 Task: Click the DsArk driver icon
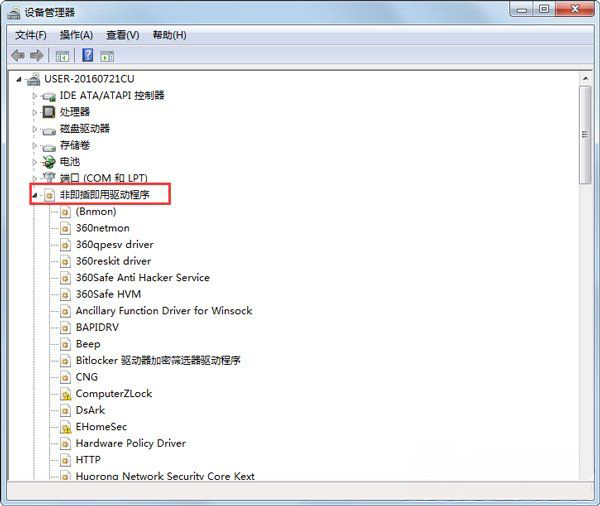click(65, 410)
